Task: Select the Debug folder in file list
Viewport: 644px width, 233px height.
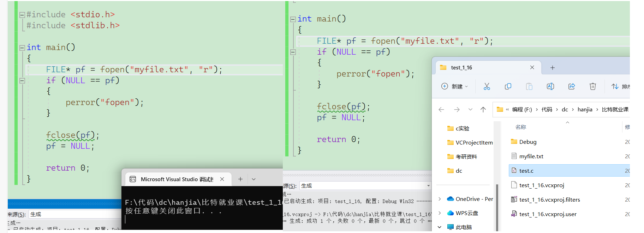Action: click(569, 142)
